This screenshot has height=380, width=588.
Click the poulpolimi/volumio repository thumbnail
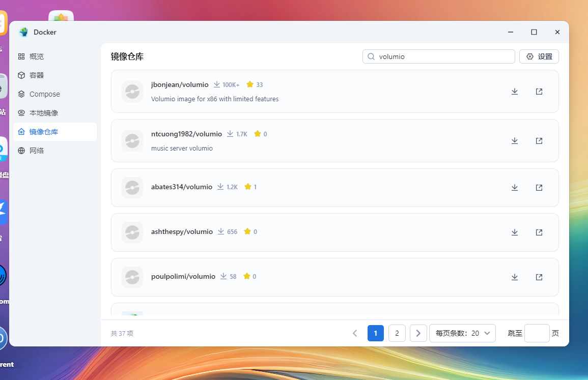(x=132, y=277)
